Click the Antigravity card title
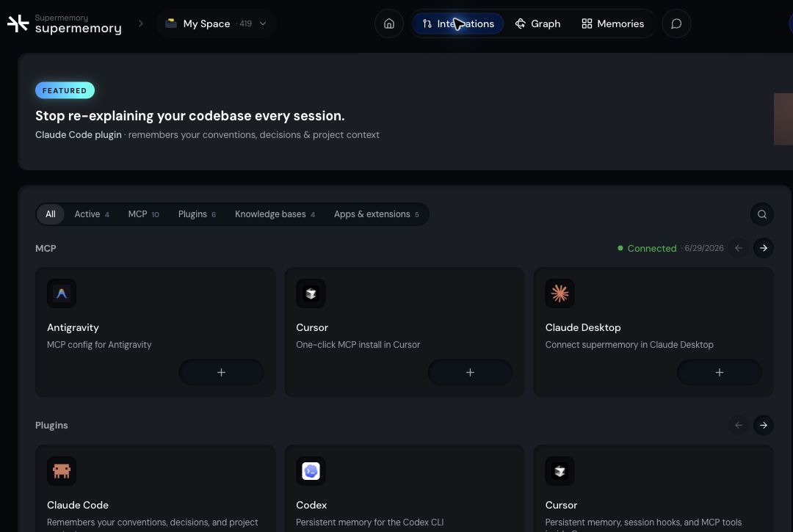Image resolution: width=793 pixels, height=532 pixels. coord(73,327)
